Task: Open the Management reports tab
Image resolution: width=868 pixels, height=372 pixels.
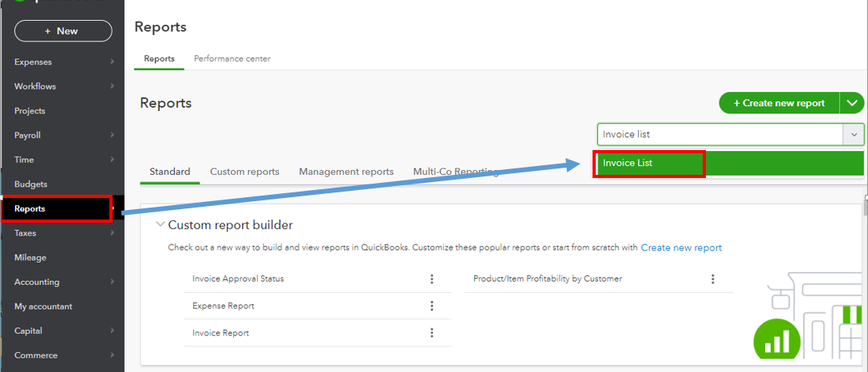Action: tap(347, 172)
